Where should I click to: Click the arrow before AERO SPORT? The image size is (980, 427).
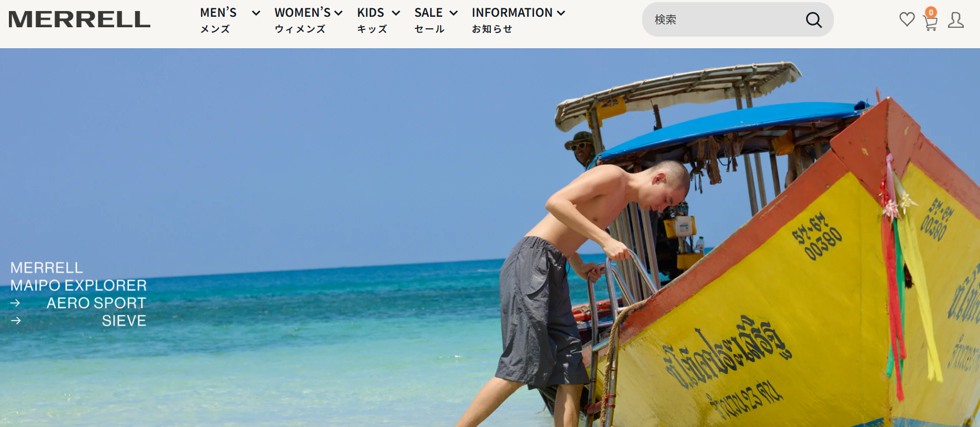point(15,303)
